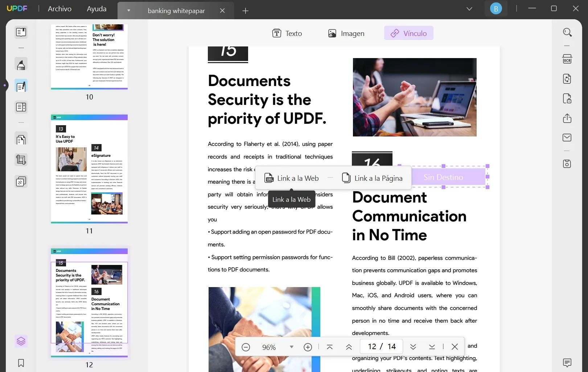Open the Page Tools stack icon
Image resolution: width=588 pixels, height=372 pixels.
21,181
